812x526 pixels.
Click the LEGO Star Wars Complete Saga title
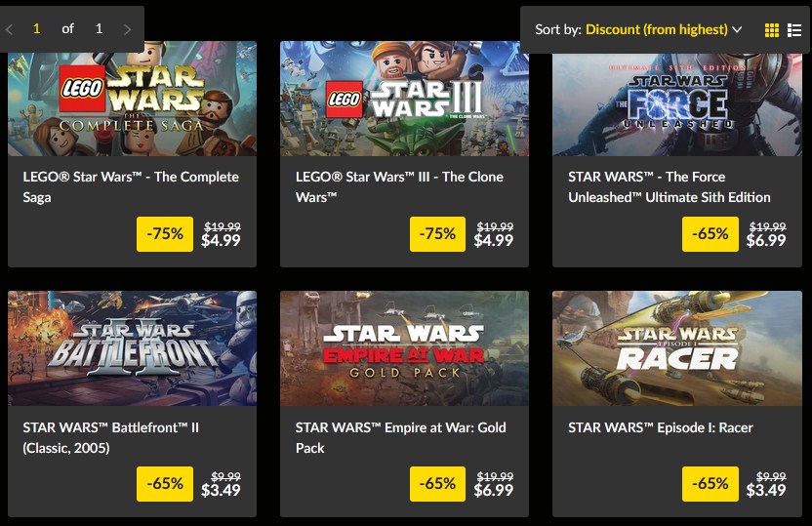pos(131,186)
